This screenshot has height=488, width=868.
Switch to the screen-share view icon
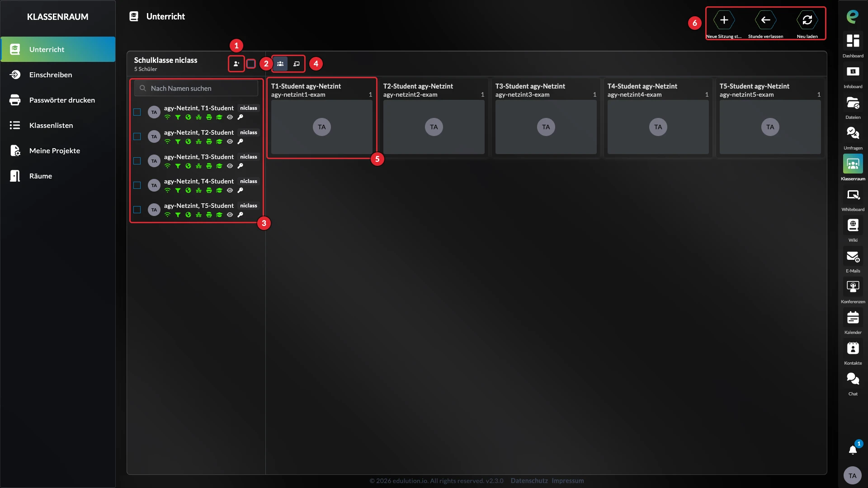(x=297, y=64)
